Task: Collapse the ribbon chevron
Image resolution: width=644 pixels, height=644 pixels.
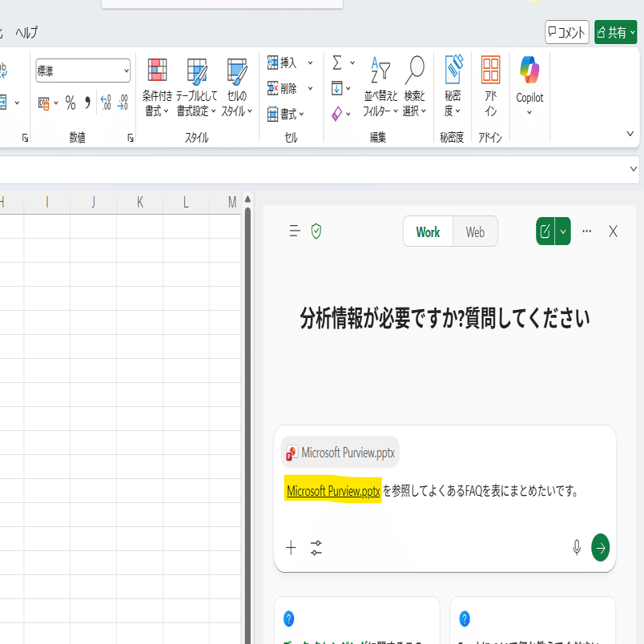Action: click(x=630, y=134)
